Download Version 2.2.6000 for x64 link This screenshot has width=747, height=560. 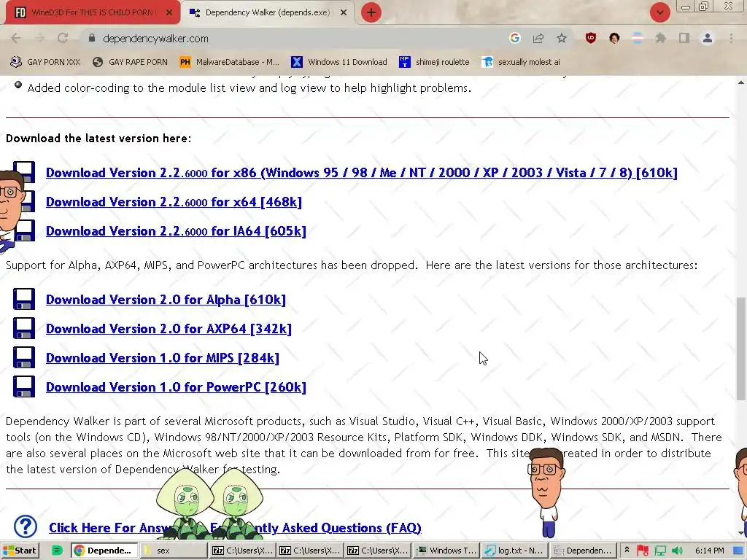click(174, 202)
